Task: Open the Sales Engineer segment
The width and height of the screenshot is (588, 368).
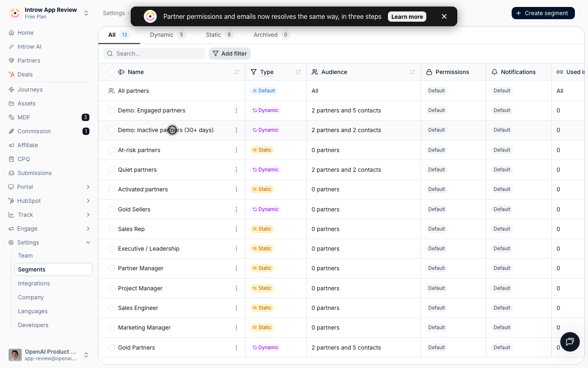Action: click(138, 308)
